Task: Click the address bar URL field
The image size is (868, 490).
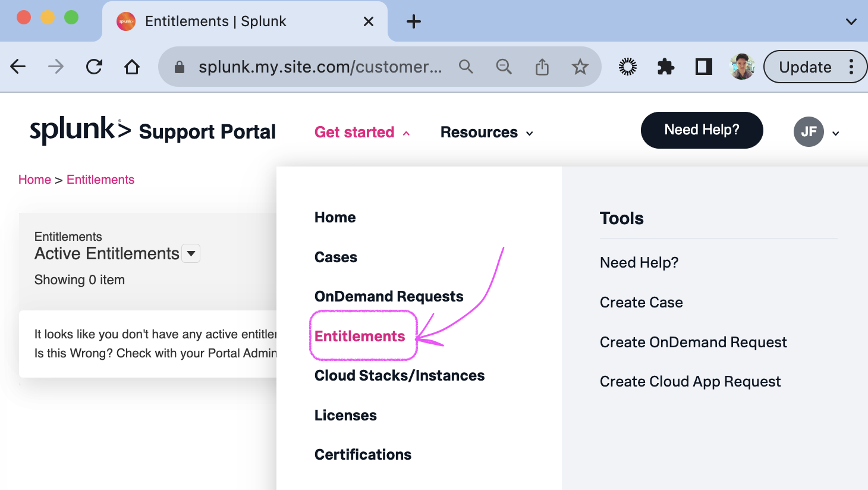Action: [x=320, y=67]
